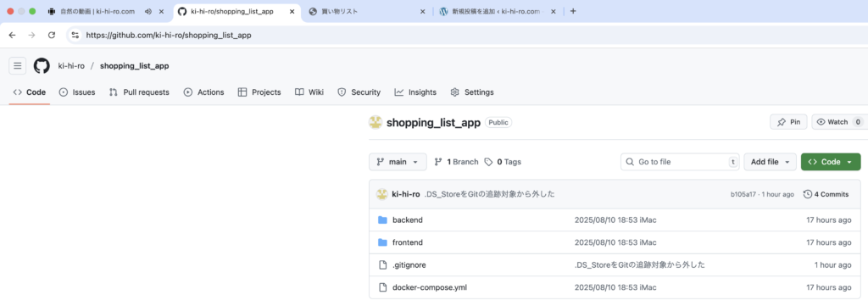Open the docker-compose.yml file
This screenshot has height=306, width=868.
click(430, 287)
